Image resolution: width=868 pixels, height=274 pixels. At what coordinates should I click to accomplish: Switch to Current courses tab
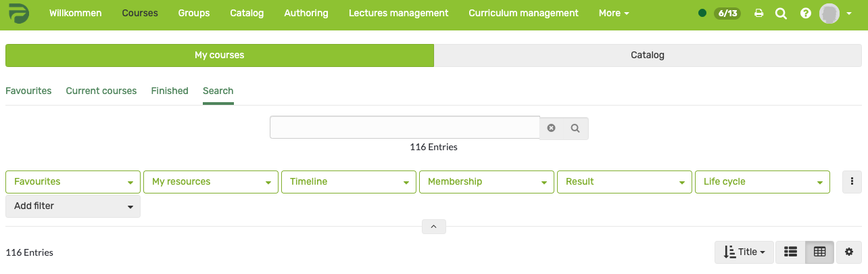101,91
